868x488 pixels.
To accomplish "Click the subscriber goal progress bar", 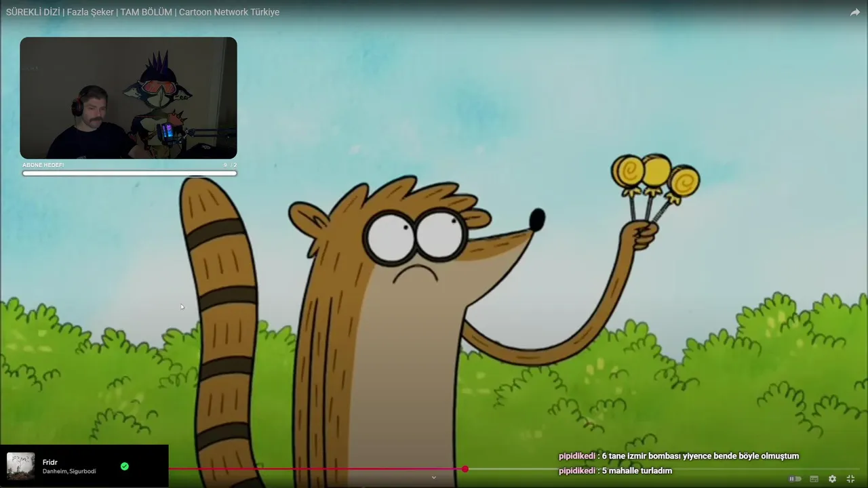I will click(130, 174).
